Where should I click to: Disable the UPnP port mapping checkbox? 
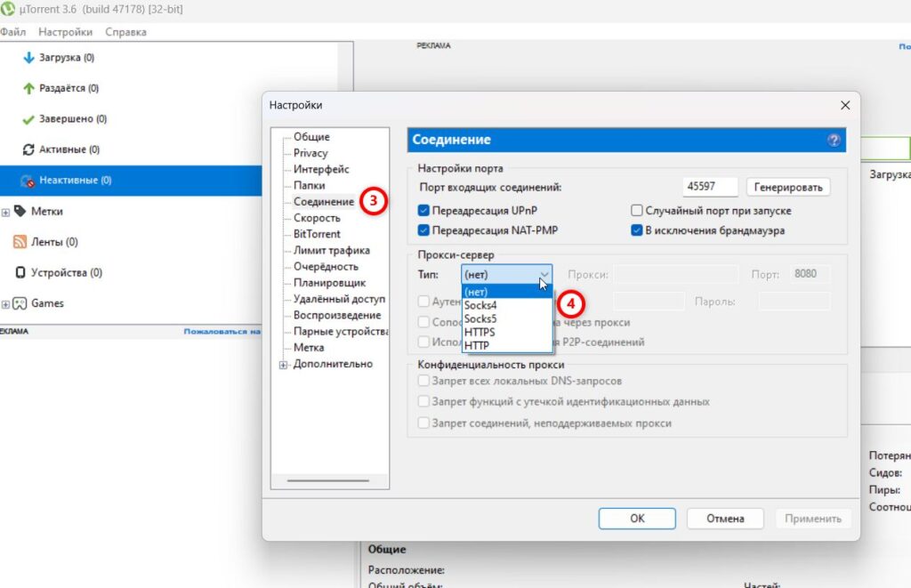coord(423,210)
